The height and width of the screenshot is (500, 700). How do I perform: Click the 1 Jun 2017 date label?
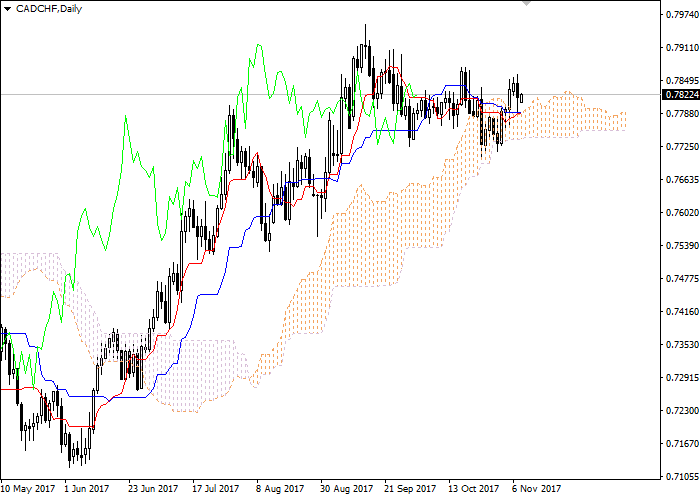[87, 489]
